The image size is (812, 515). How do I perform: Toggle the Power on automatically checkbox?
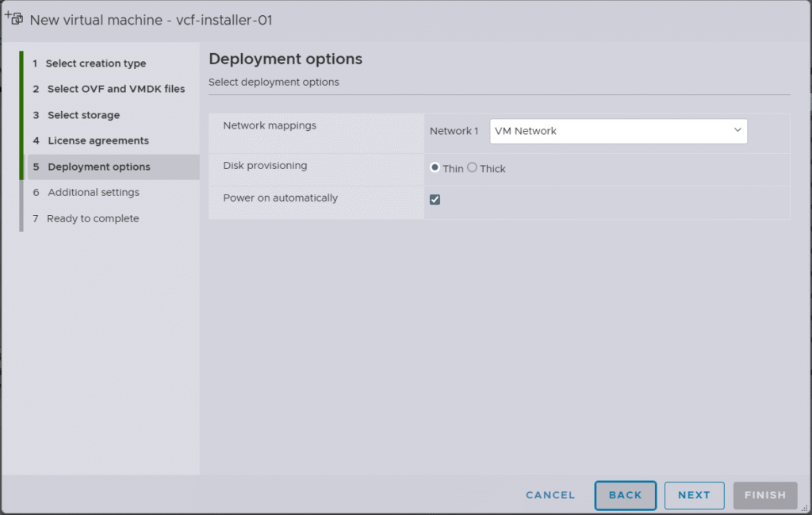point(435,199)
